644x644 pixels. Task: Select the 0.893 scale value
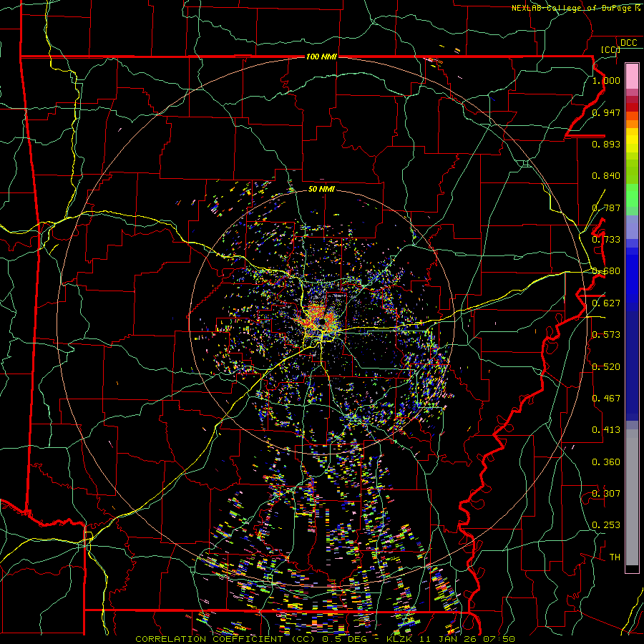tap(606, 144)
